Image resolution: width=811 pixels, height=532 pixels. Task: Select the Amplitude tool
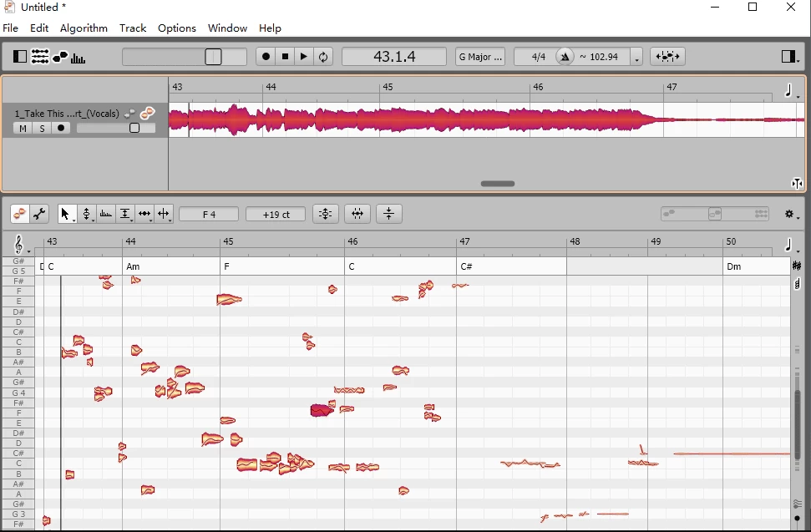click(105, 214)
